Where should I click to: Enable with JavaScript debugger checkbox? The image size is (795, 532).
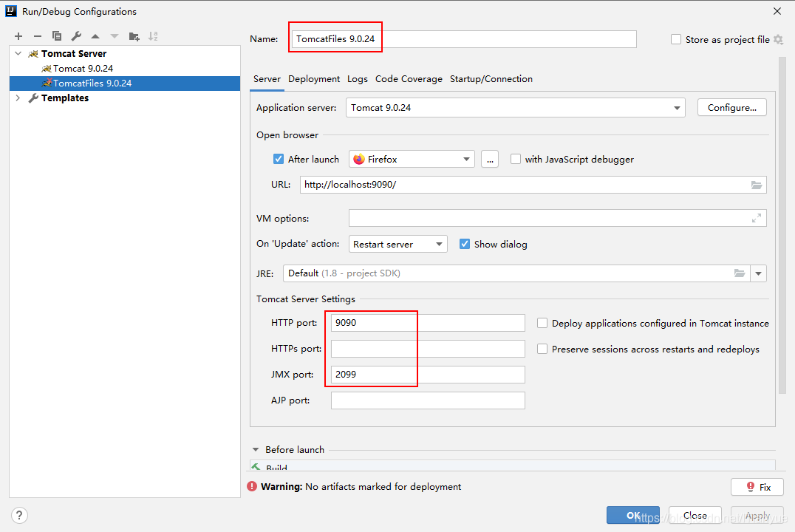pyautogui.click(x=516, y=160)
